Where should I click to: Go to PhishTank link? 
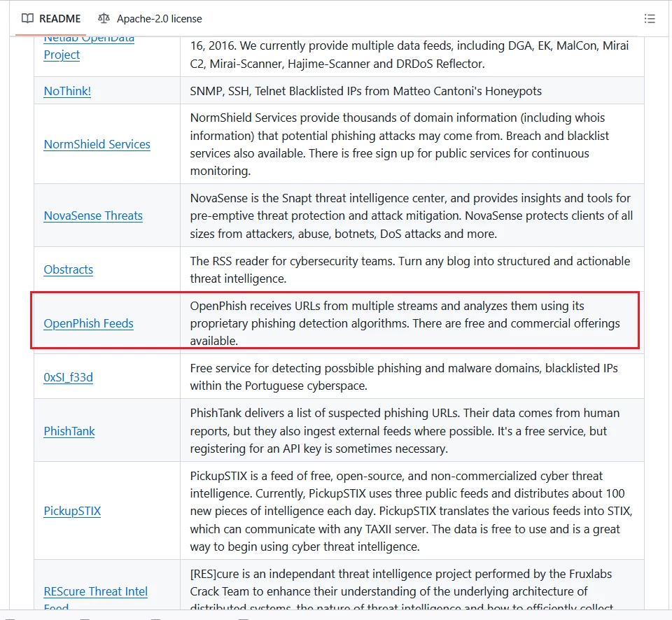[69, 431]
